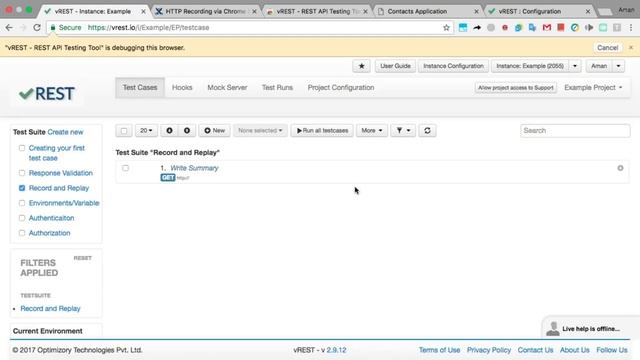Screen dimensions: 640x360
Task: Expand the More dropdown
Action: [371, 131]
